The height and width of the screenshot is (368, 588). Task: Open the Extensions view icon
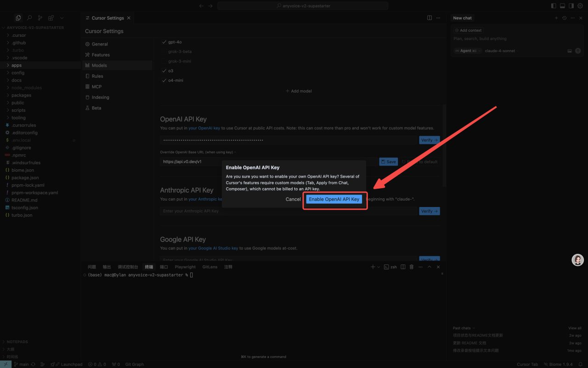click(51, 18)
